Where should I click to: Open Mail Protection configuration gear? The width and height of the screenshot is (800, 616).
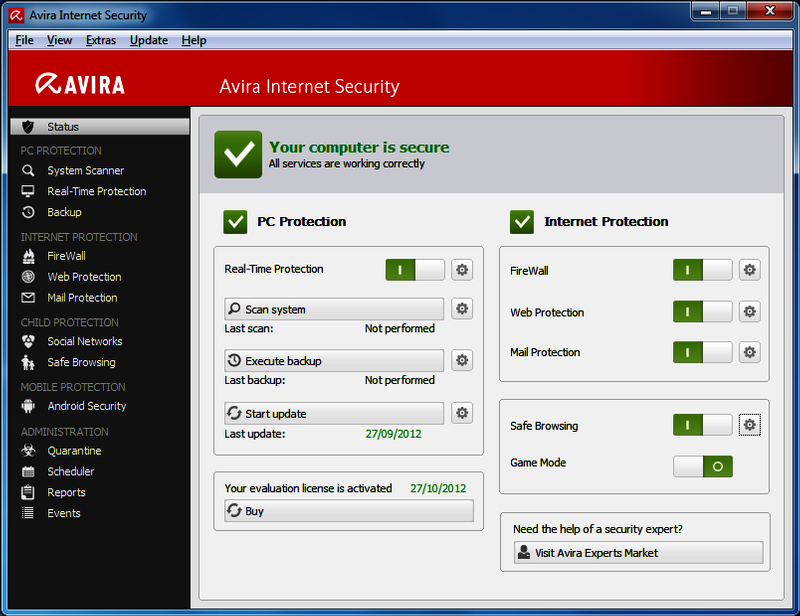point(749,352)
